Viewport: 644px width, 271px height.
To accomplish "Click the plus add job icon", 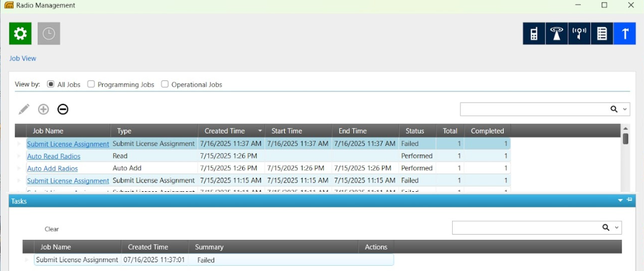I will (x=43, y=109).
